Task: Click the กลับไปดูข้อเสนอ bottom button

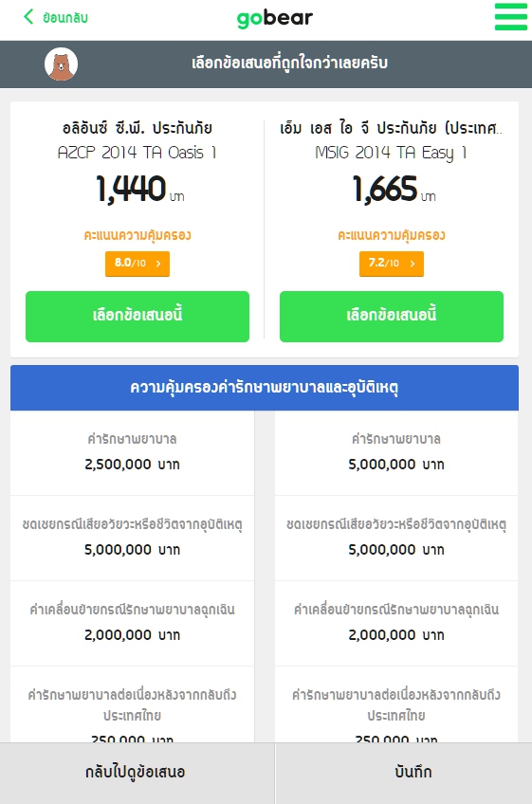Action: (x=137, y=773)
